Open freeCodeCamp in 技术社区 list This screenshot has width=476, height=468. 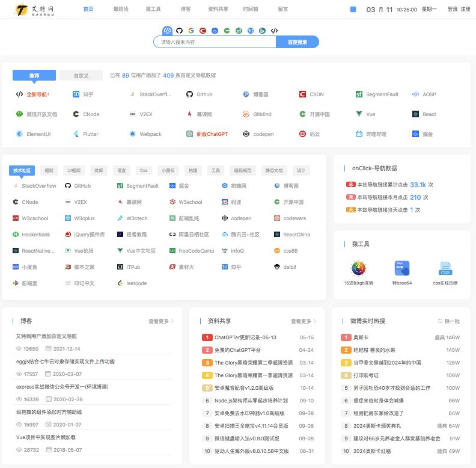point(192,251)
